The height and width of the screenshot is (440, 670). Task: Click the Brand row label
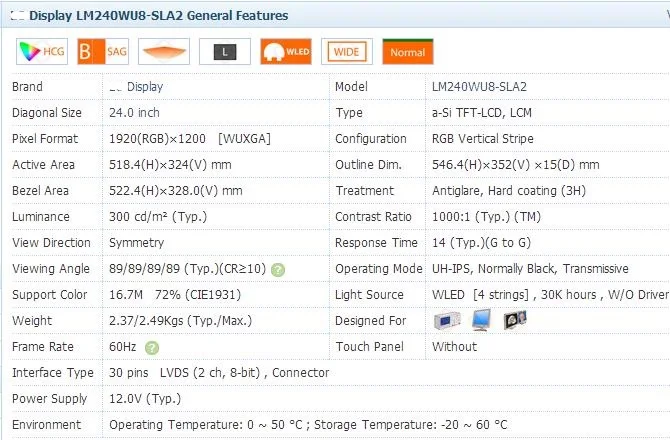coord(27,87)
